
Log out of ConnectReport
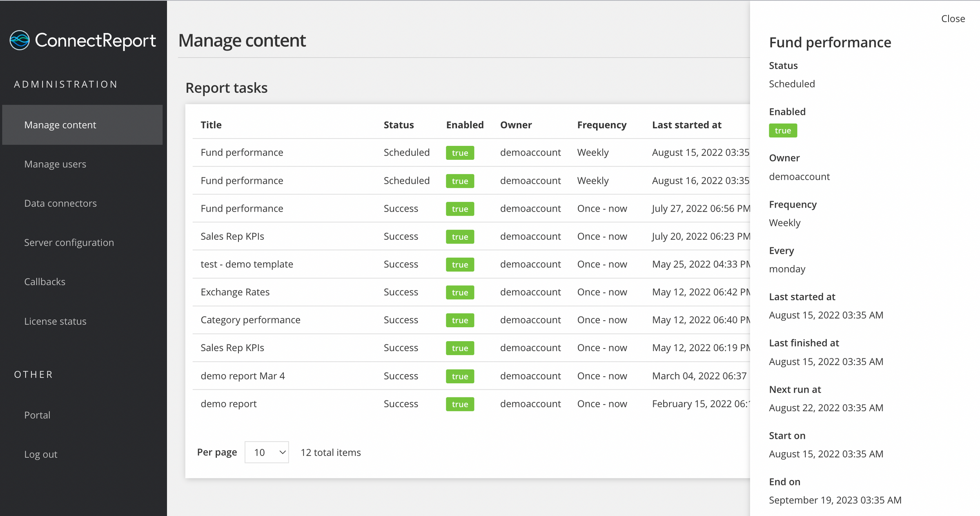pos(40,454)
